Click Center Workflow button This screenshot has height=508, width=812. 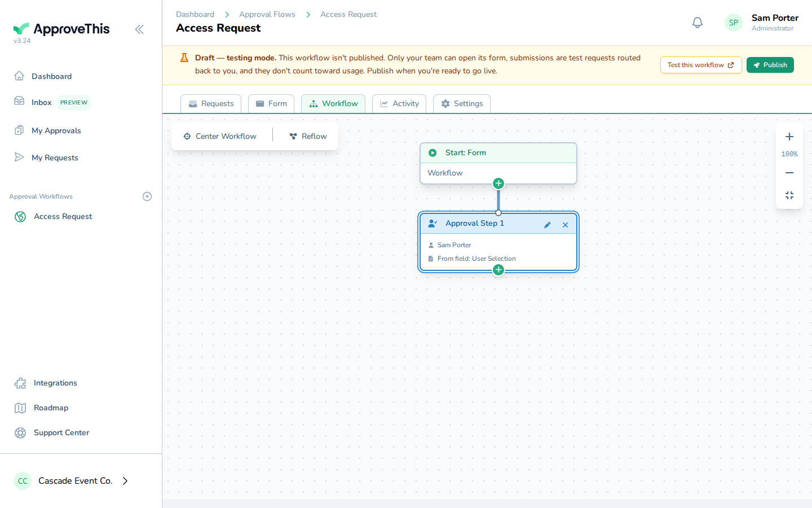point(220,136)
